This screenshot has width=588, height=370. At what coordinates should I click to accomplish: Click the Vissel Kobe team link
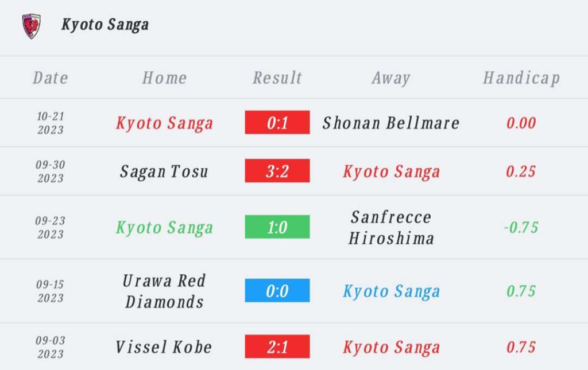coord(164,347)
